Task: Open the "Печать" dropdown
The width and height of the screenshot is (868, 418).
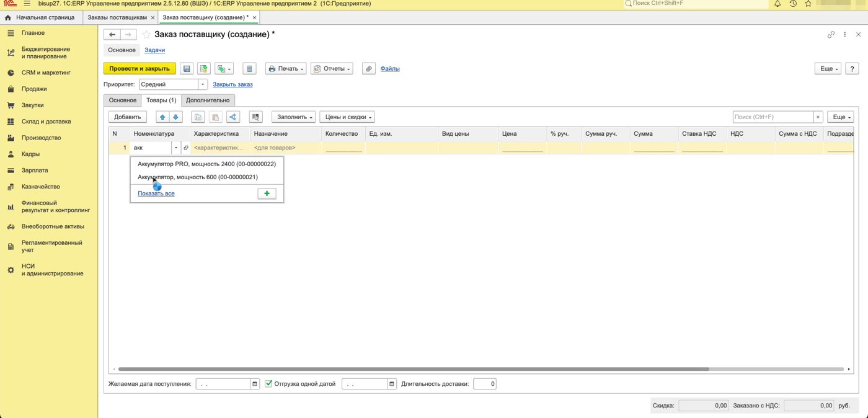Action: [x=285, y=69]
